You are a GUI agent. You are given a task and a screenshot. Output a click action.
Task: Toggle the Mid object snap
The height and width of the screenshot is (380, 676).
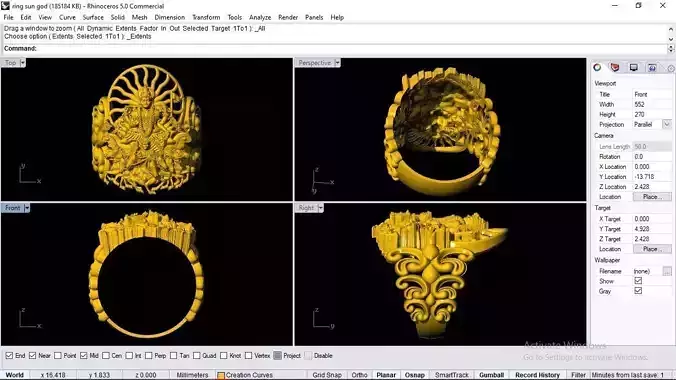pos(84,355)
